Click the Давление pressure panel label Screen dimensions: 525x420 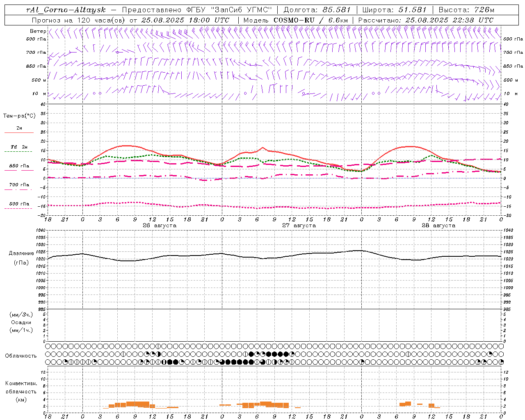[x=21, y=253]
